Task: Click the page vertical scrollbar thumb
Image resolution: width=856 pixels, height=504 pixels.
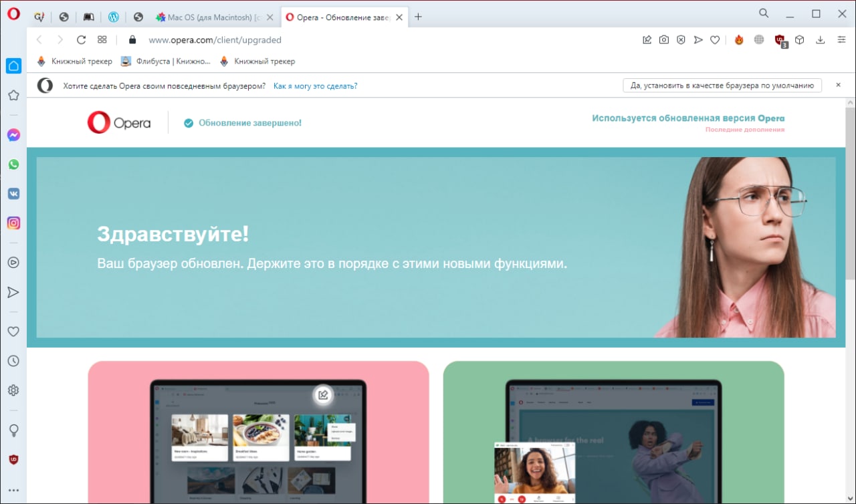Action: [x=850, y=194]
